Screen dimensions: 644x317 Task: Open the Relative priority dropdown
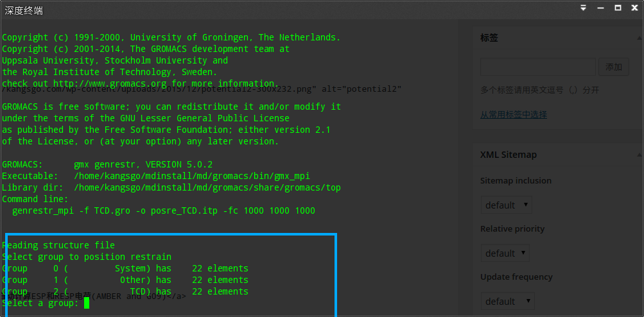(x=507, y=253)
